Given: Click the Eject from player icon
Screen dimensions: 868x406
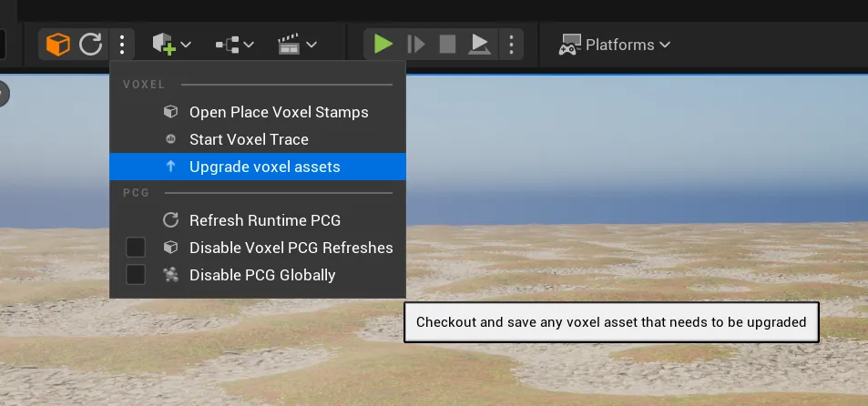Looking at the screenshot, I should coord(479,44).
